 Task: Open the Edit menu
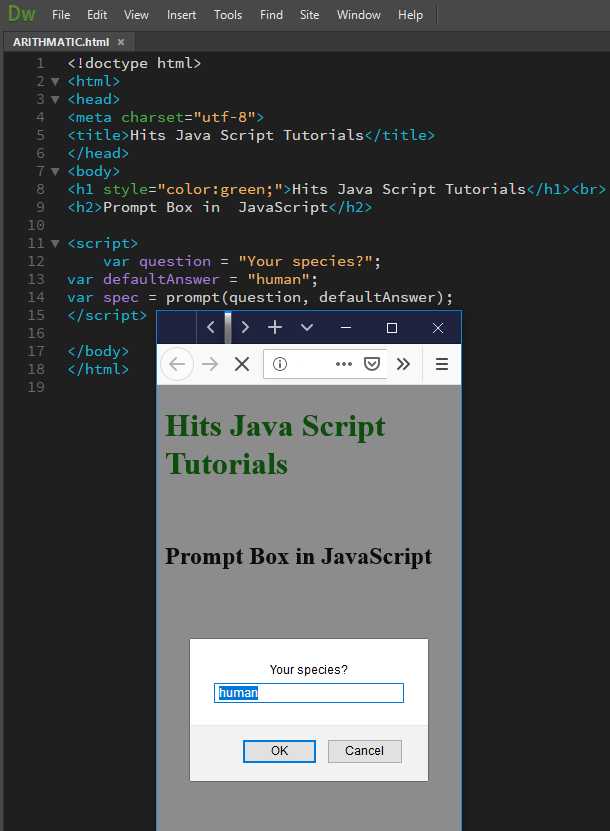pyautogui.click(x=97, y=15)
